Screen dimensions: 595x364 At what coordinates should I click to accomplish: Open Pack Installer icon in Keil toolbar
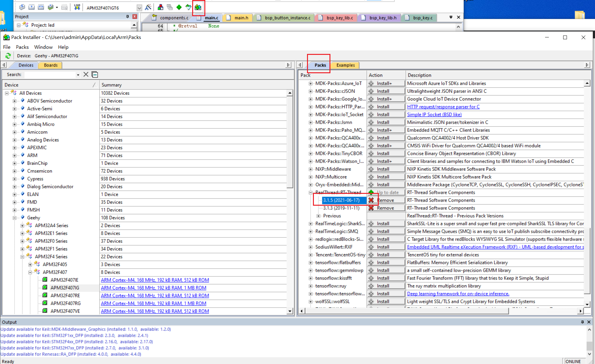[x=198, y=7]
